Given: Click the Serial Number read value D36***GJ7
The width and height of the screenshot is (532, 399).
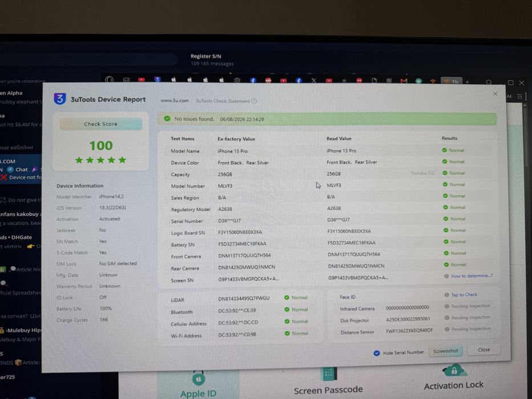Looking at the screenshot, I should pyautogui.click(x=338, y=219).
